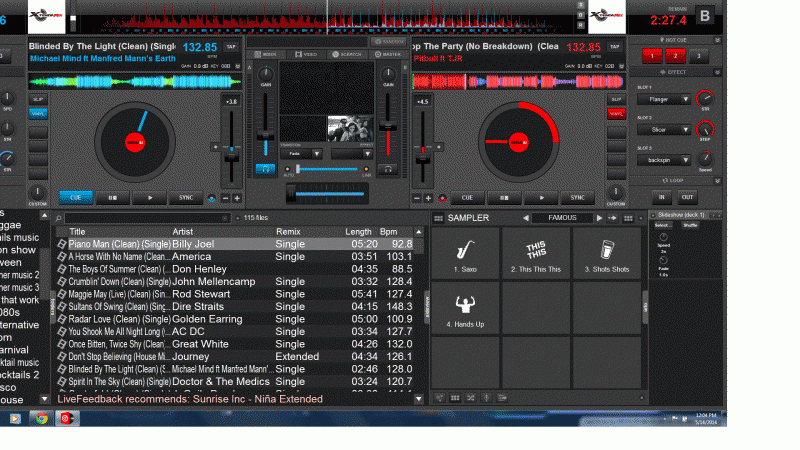Screen dimensions: 800x450
Task: Open the Fade video transition dropdown
Action: pyautogui.click(x=301, y=154)
